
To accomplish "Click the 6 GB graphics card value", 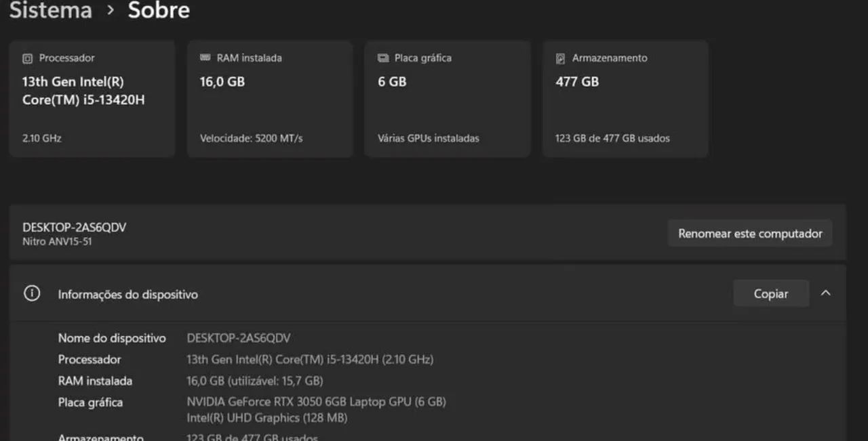I will pos(392,82).
